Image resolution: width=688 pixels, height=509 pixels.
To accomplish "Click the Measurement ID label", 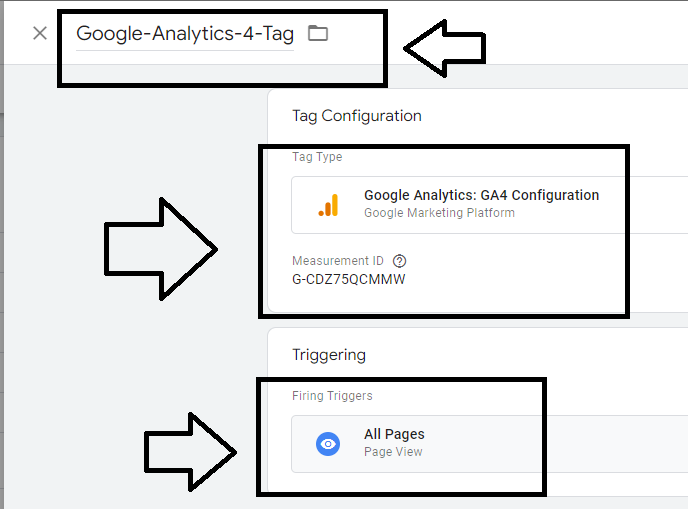I will pyautogui.click(x=337, y=261).
